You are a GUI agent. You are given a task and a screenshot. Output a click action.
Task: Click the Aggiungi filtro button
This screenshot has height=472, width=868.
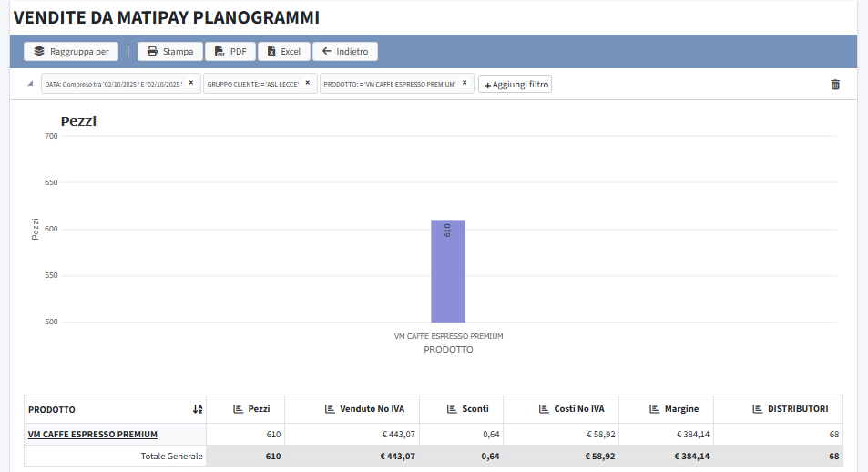point(516,84)
